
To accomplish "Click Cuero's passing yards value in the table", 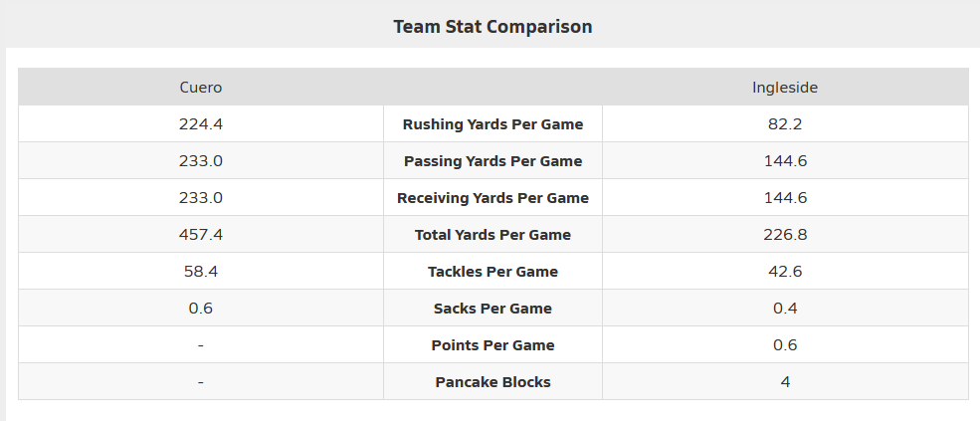I will (x=200, y=161).
